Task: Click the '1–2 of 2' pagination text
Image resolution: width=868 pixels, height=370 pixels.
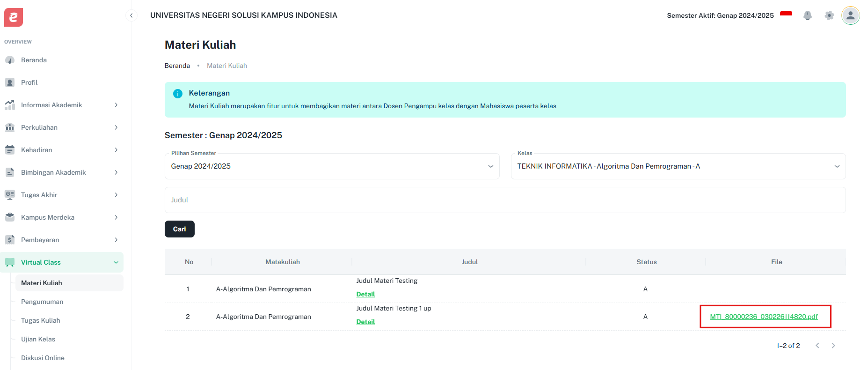Action: (788, 346)
